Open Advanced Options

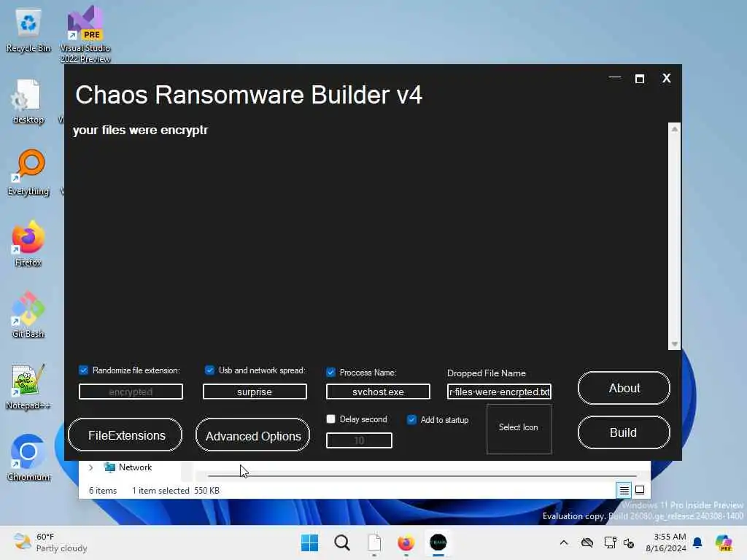tap(252, 435)
